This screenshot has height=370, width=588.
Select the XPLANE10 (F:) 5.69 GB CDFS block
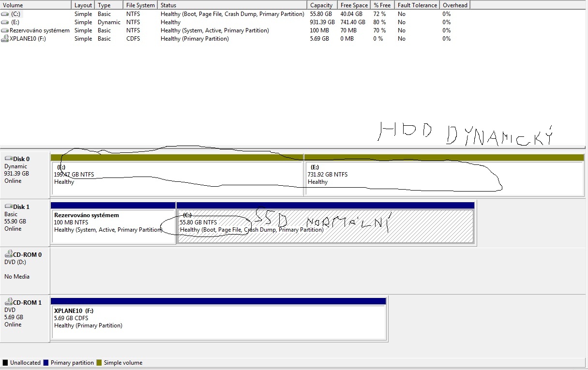click(x=218, y=319)
